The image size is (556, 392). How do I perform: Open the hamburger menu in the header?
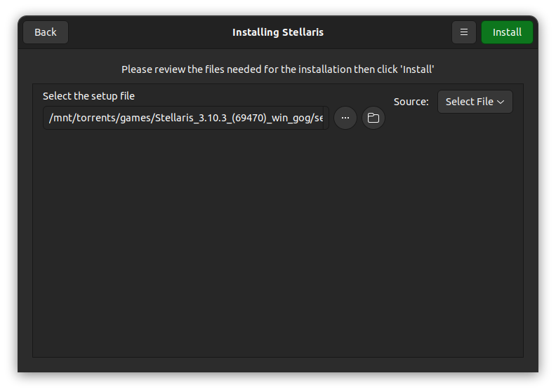(x=463, y=32)
